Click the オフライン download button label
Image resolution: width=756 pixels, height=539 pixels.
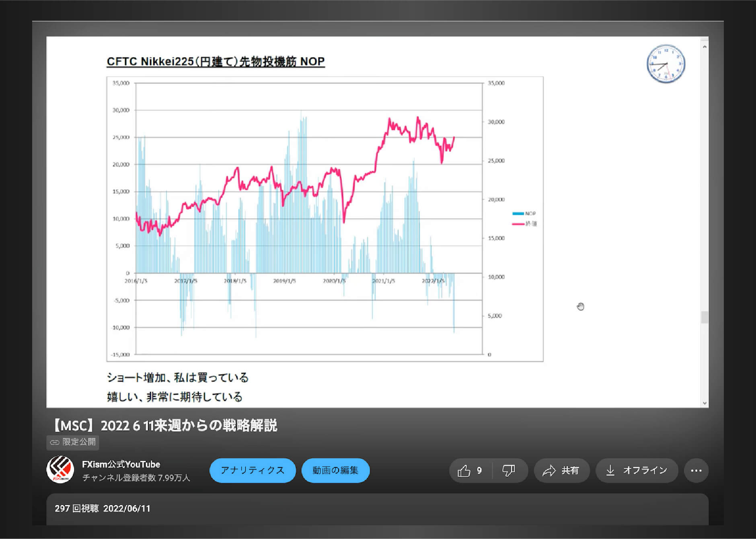point(645,470)
